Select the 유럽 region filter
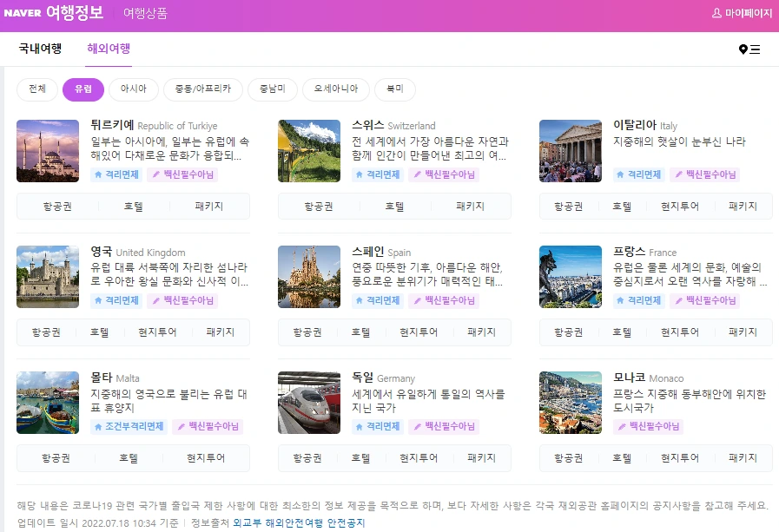Image resolution: width=779 pixels, height=532 pixels. tap(83, 89)
